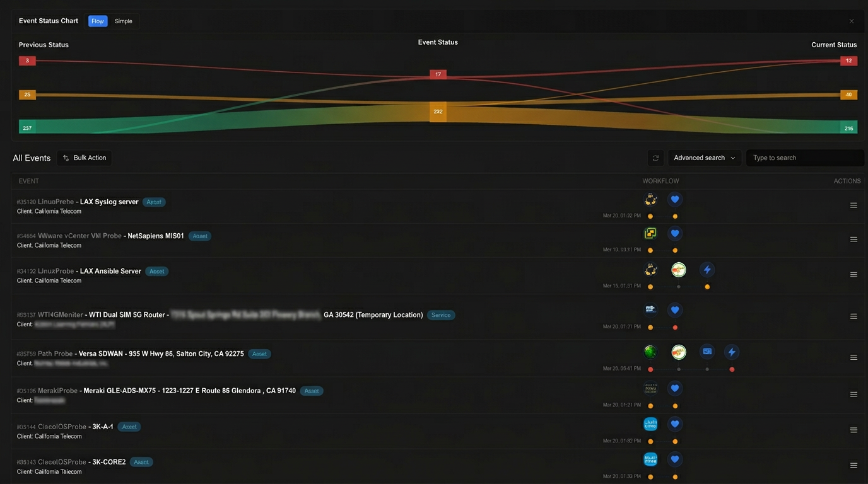Open actions menu for LAX Syslog server
Viewport: 868px width, 484px height.
coord(853,205)
